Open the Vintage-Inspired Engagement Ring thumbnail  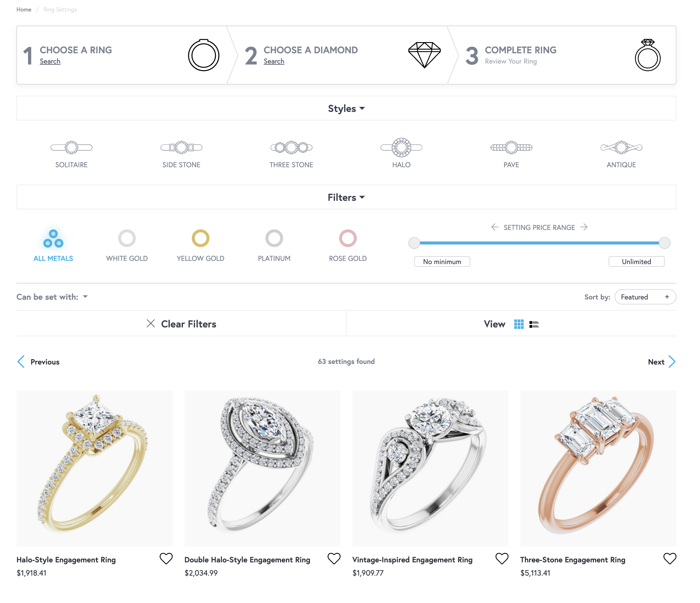pos(430,469)
